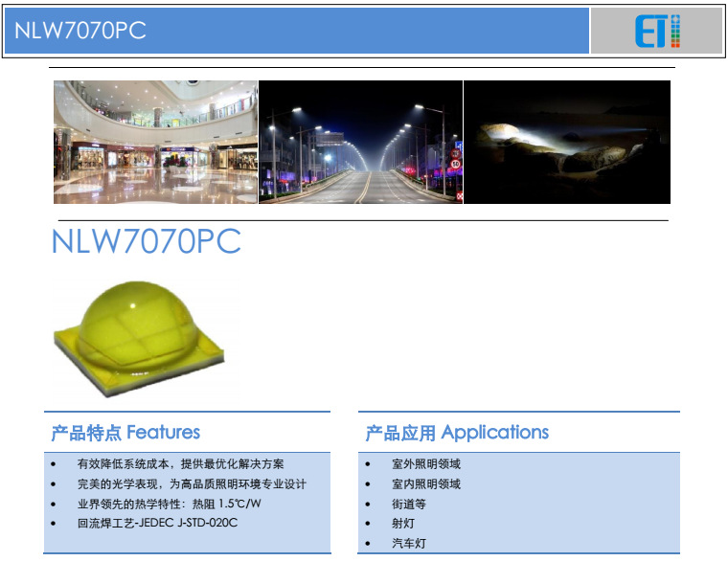Click the 室外照明领域 application entry

click(426, 464)
